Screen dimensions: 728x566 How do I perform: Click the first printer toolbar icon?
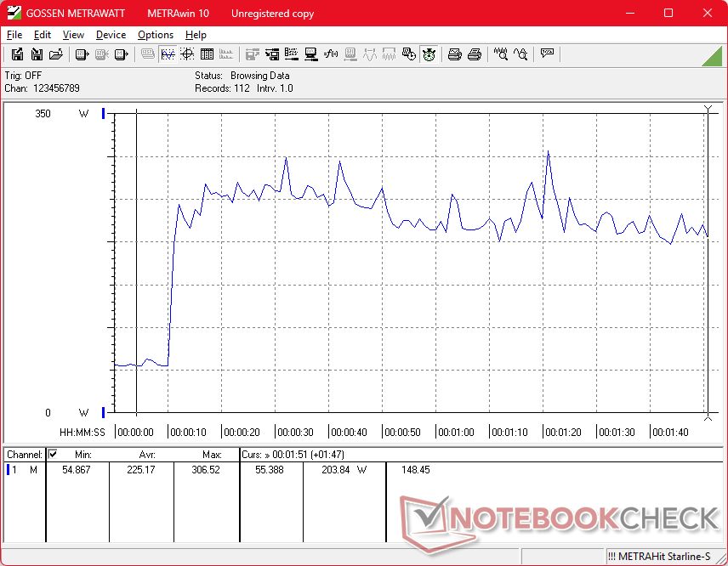click(x=455, y=54)
